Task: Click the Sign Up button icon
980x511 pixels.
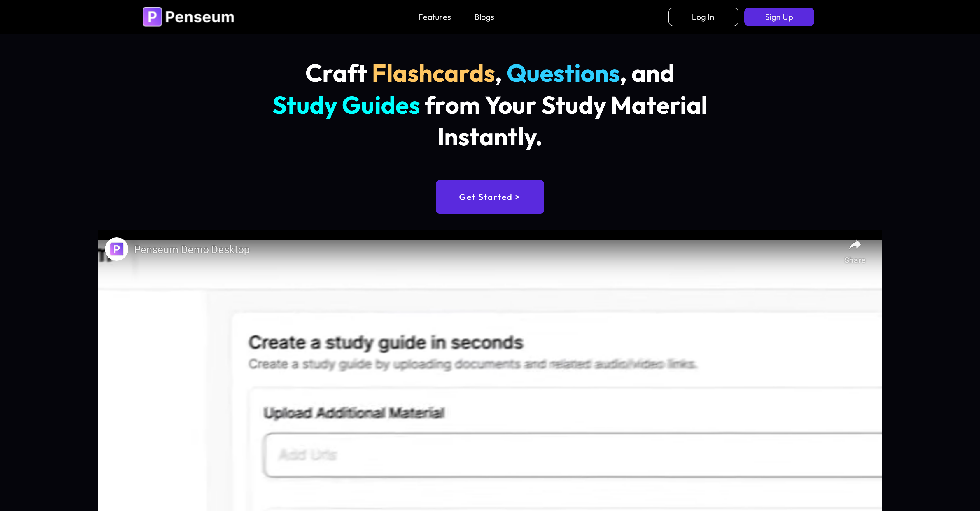Action: point(778,17)
